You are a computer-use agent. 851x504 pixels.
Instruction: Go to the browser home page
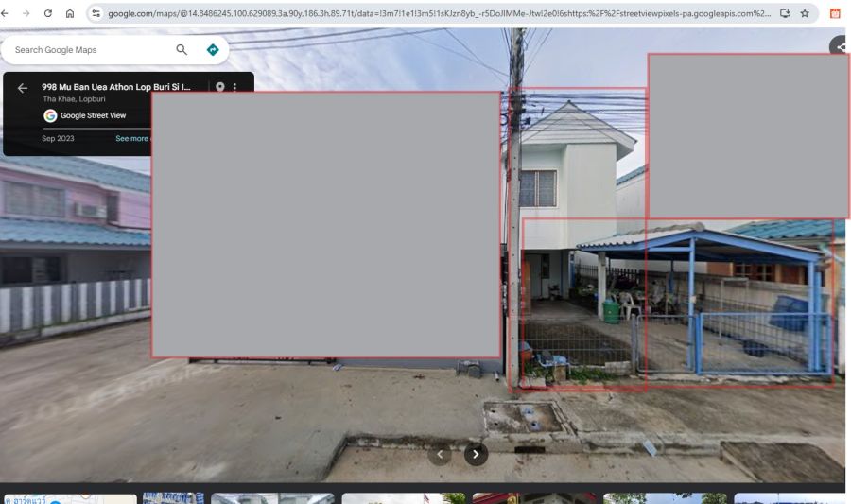70,13
